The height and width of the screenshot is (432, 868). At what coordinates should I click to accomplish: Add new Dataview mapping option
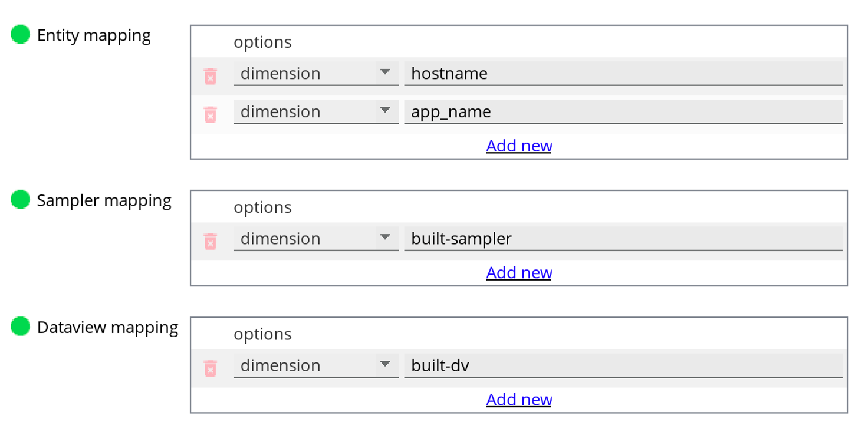pos(519,400)
